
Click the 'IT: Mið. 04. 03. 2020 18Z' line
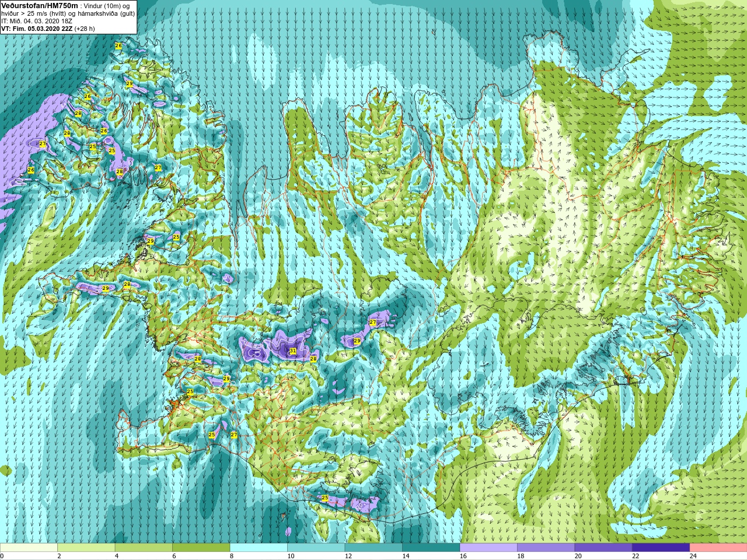click(x=37, y=21)
